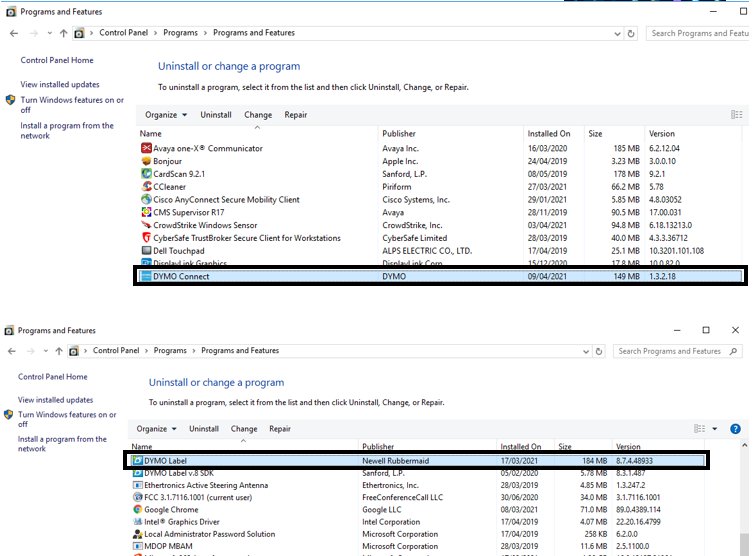Click the CrowdStrike Windows Sensor icon
Screen dimensions: 754x556
click(x=146, y=225)
